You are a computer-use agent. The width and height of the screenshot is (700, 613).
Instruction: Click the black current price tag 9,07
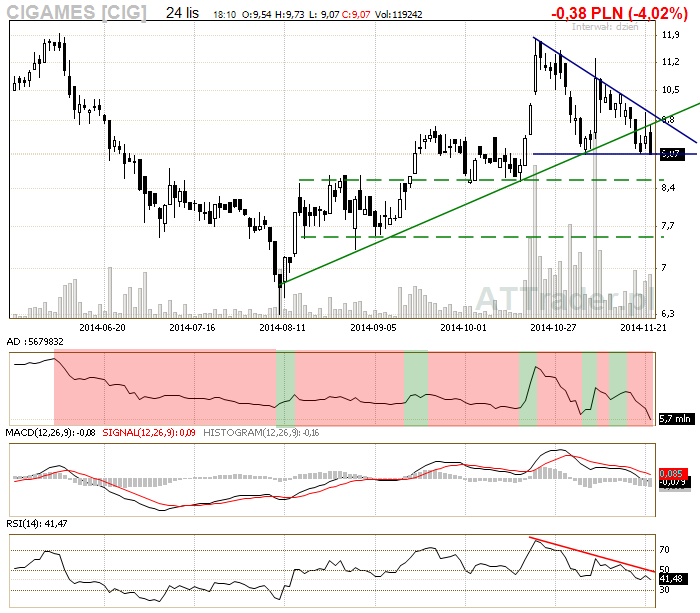pos(671,154)
